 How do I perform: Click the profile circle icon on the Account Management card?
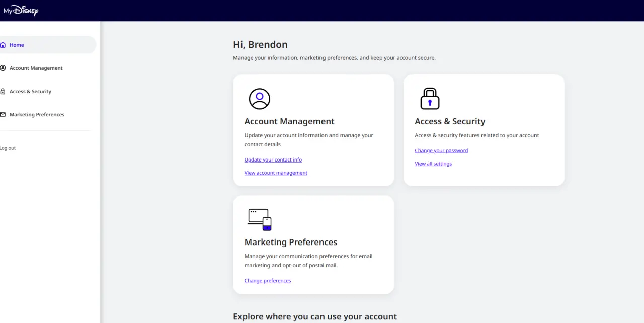(x=260, y=99)
